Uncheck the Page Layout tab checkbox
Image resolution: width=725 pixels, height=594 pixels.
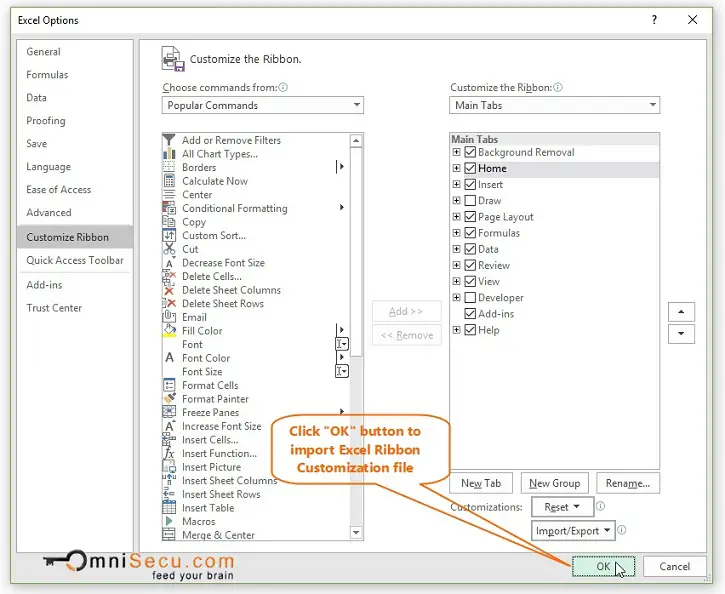pos(470,217)
